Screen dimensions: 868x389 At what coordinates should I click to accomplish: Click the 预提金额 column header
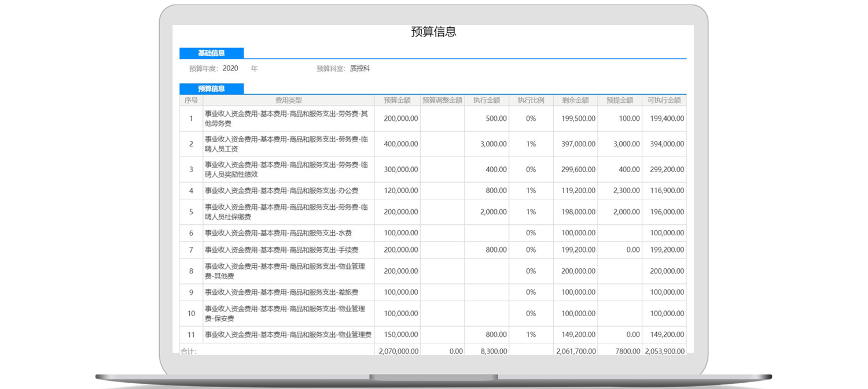click(x=619, y=101)
